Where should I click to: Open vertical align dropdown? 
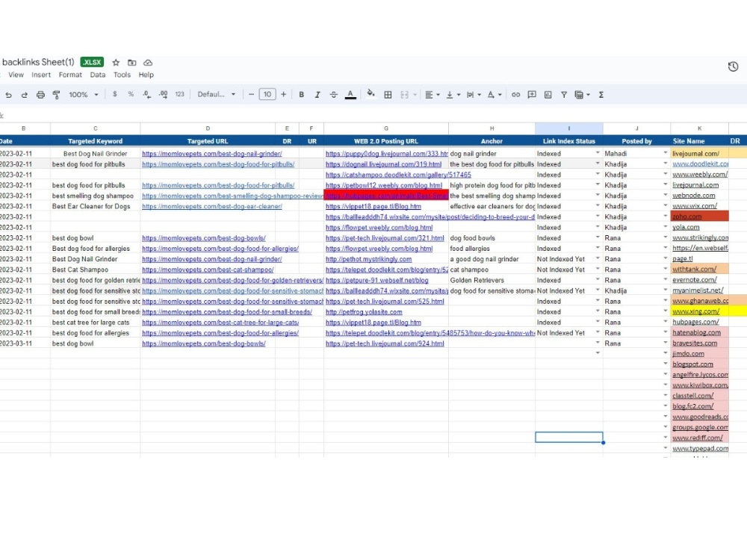(x=453, y=95)
